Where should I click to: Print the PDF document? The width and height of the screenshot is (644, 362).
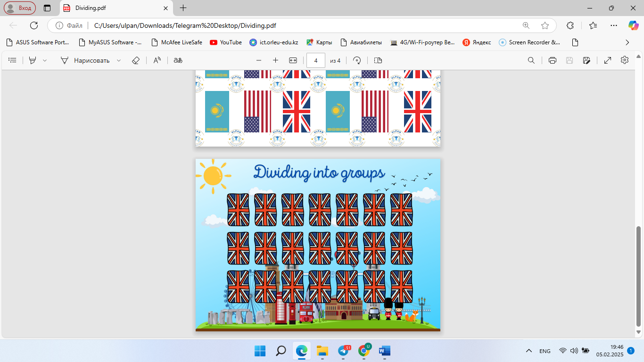coord(553,60)
